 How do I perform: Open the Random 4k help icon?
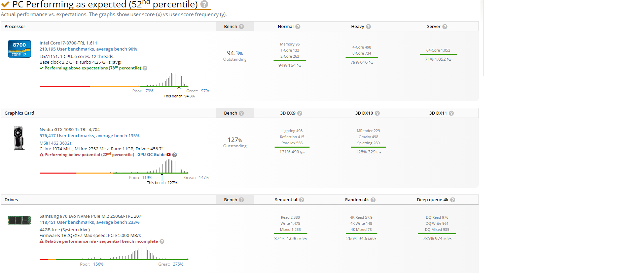[373, 200]
